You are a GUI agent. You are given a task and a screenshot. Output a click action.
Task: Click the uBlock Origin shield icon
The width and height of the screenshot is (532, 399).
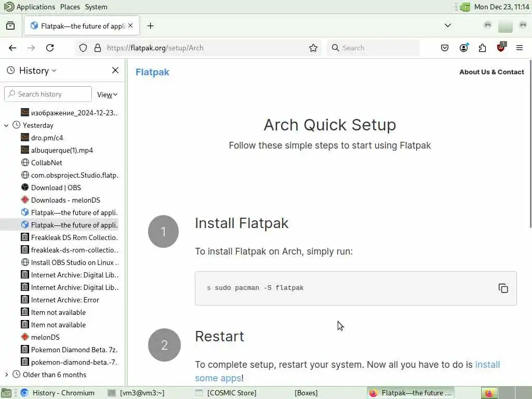pos(501,48)
